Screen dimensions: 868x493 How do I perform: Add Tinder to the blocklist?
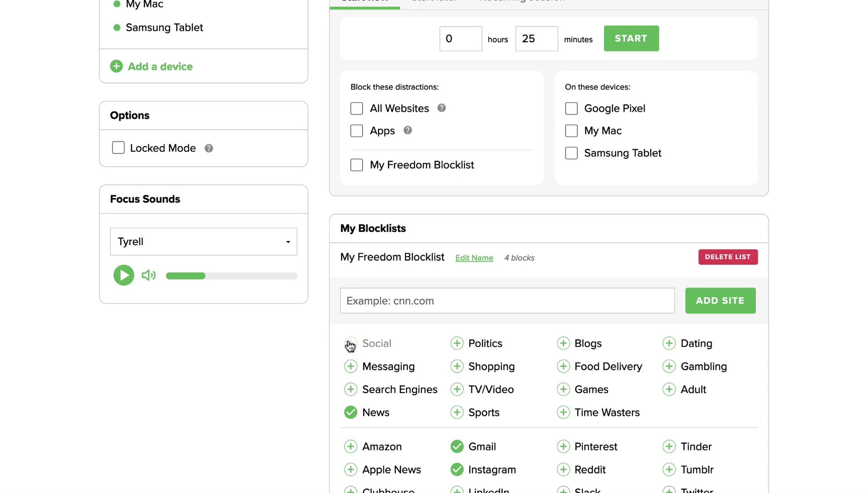pos(669,447)
